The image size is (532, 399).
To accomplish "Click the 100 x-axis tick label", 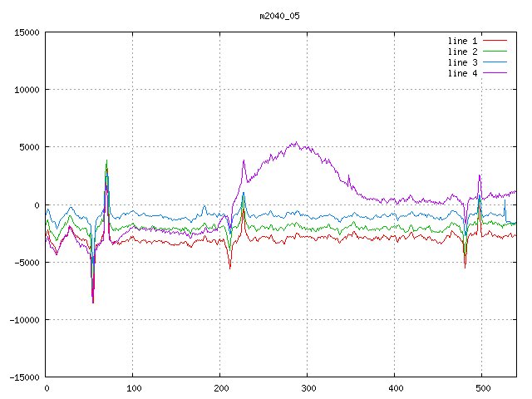I will [x=133, y=388].
